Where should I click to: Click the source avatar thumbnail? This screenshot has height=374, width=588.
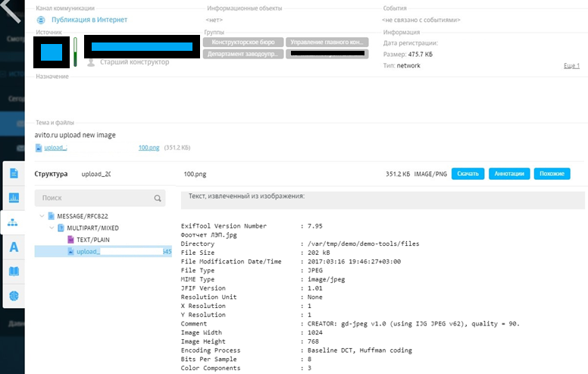tap(52, 52)
